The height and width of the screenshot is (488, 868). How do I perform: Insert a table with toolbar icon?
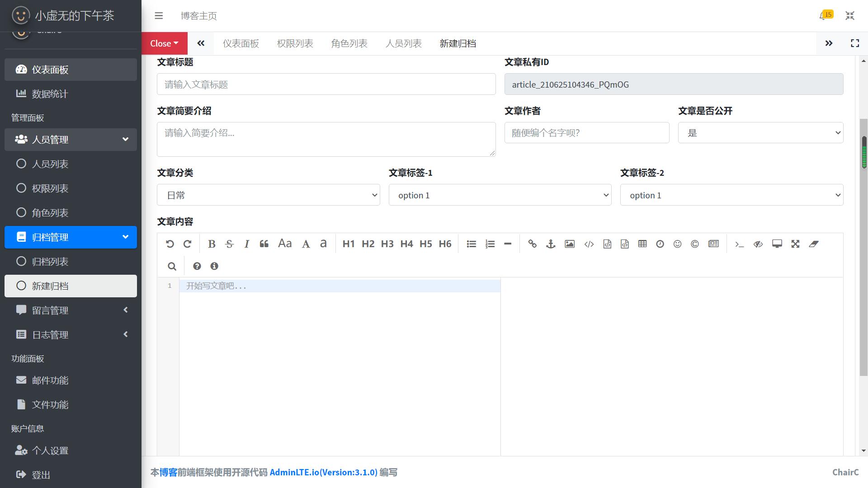(x=642, y=244)
